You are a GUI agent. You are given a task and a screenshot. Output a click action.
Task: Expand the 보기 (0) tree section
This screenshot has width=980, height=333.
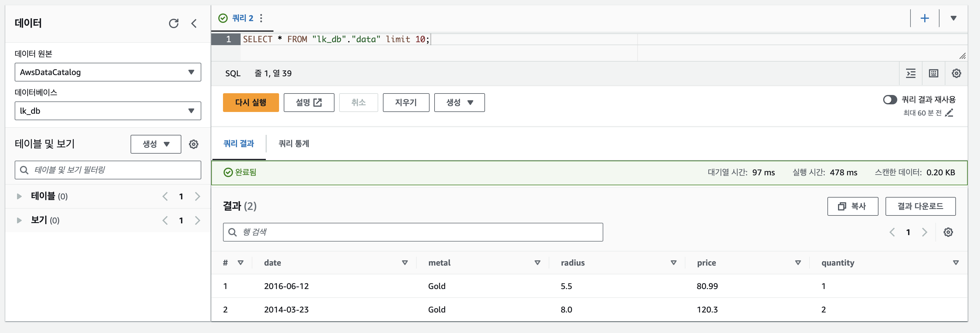[x=19, y=220]
